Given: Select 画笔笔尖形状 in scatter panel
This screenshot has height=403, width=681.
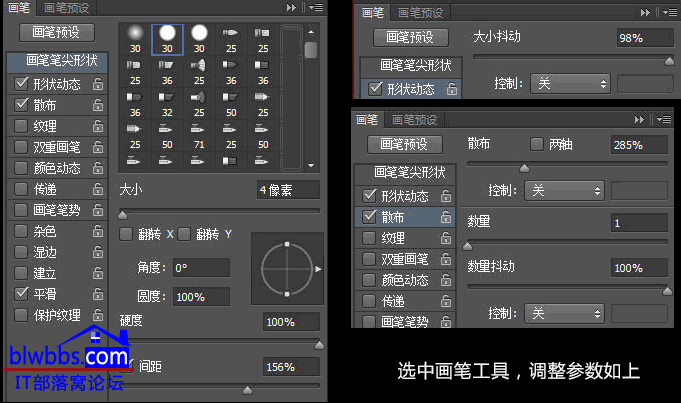Looking at the screenshot, I should point(405,172).
